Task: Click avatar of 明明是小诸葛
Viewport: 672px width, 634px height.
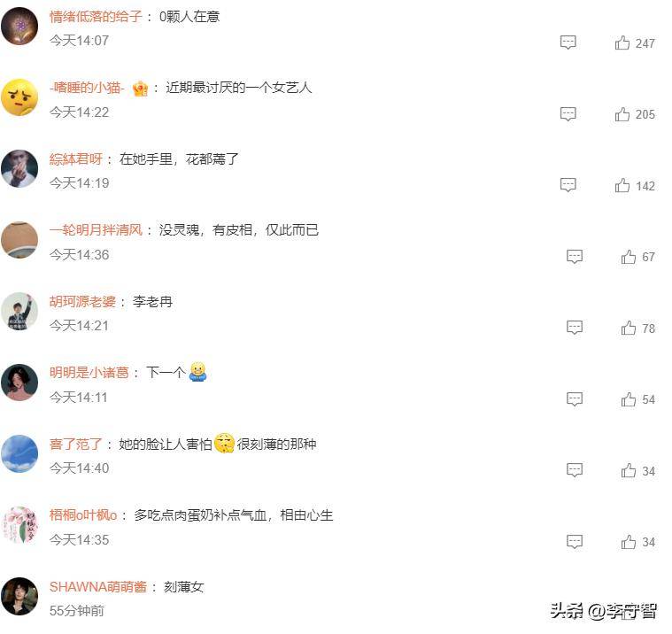Action: tap(19, 383)
